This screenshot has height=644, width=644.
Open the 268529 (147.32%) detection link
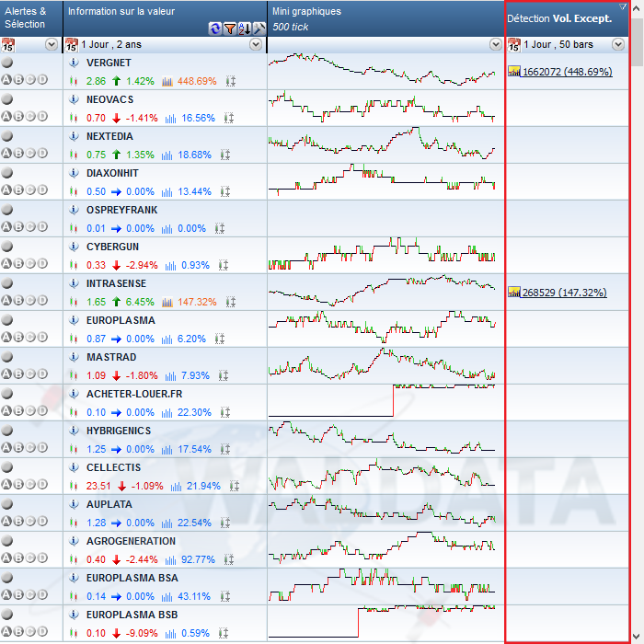coord(564,293)
